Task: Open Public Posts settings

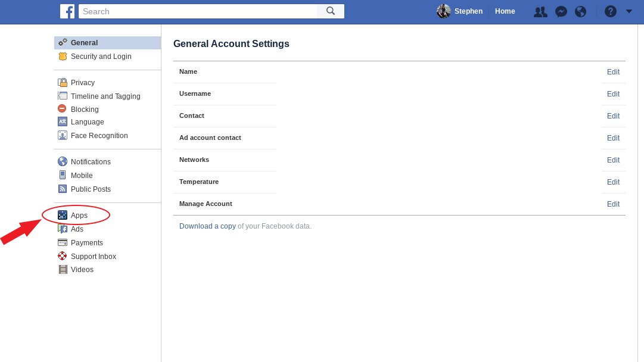Action: click(x=91, y=189)
